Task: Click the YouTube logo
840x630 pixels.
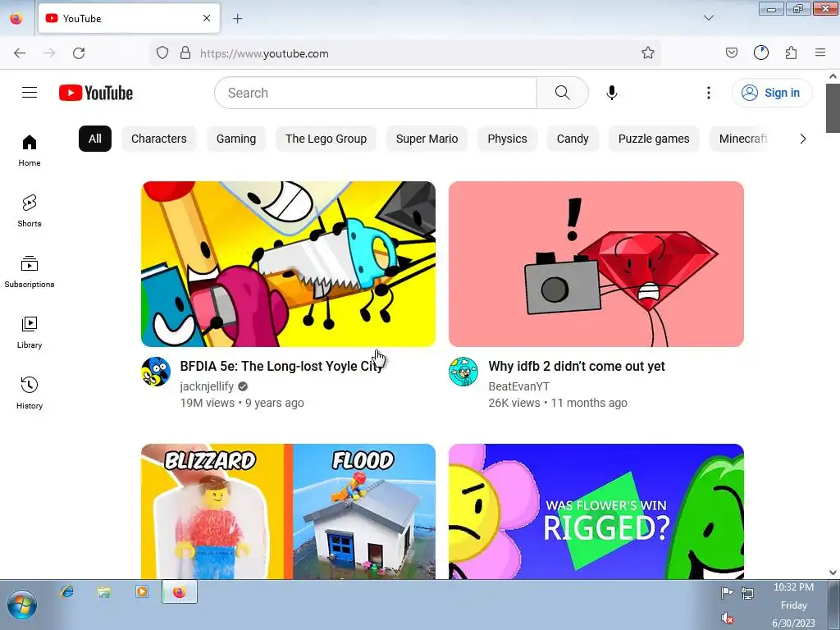Action: (96, 93)
